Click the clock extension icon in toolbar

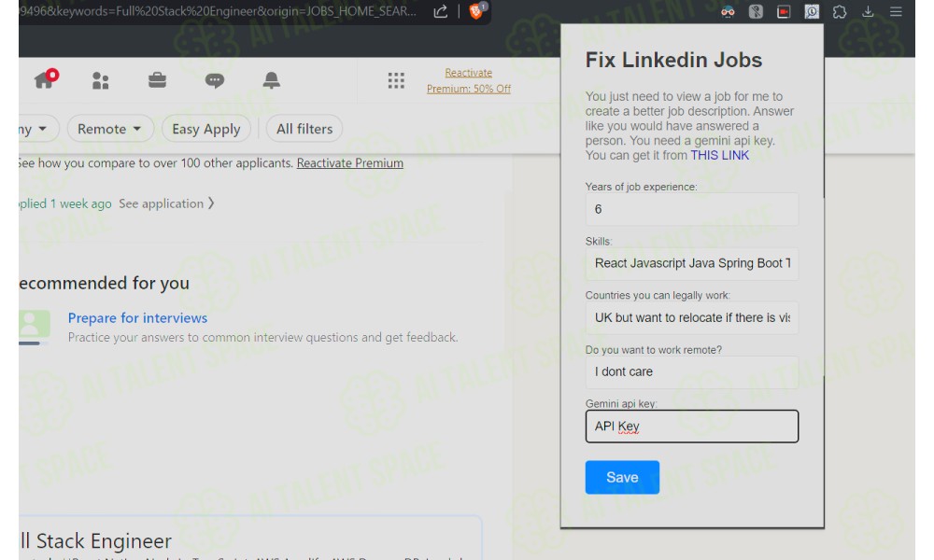(x=812, y=11)
